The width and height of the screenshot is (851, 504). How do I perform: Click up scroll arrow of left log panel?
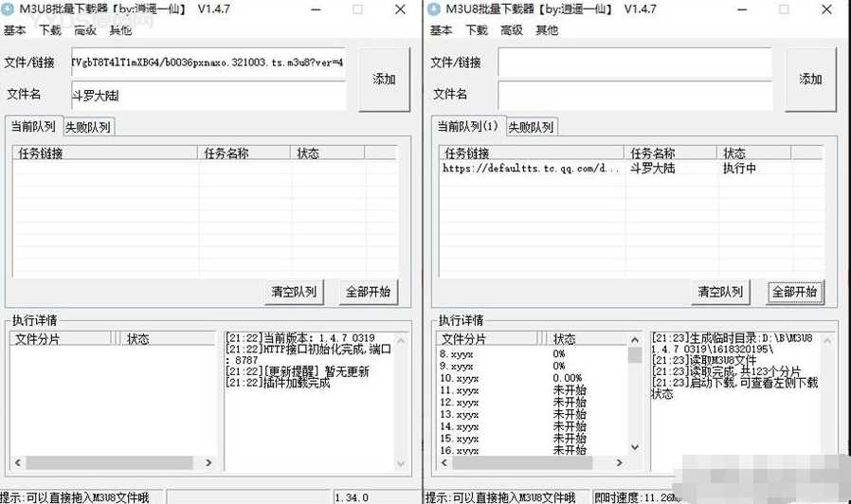coord(401,341)
